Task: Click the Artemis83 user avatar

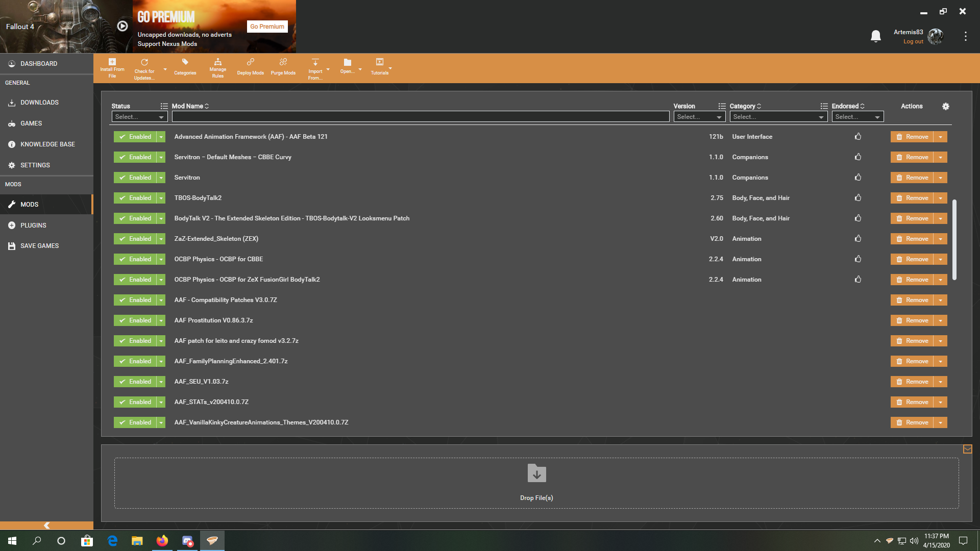Action: (936, 36)
